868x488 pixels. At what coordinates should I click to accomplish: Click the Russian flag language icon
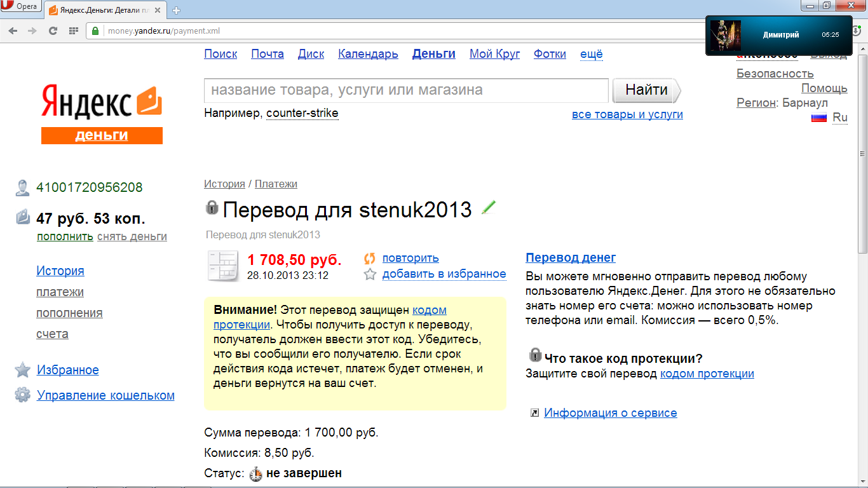click(819, 118)
